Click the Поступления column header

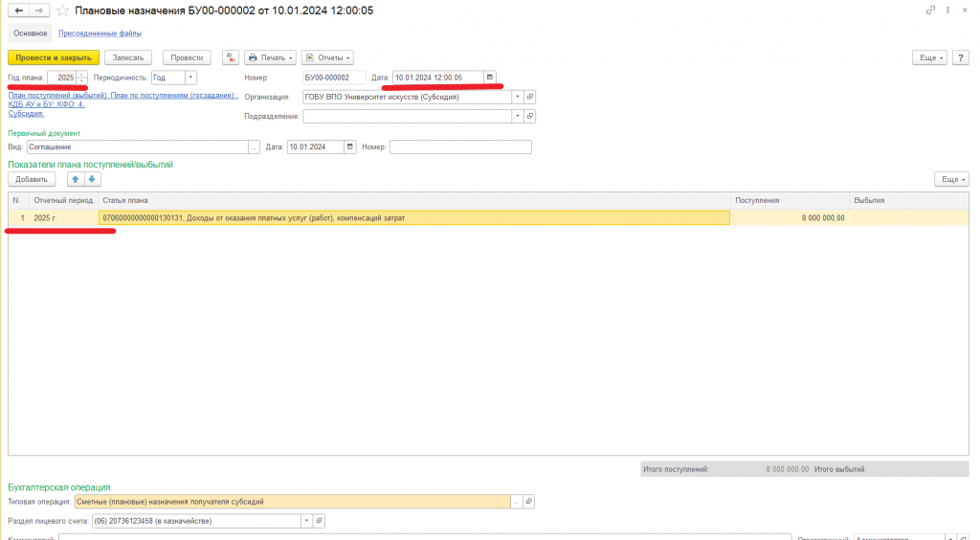[790, 201]
